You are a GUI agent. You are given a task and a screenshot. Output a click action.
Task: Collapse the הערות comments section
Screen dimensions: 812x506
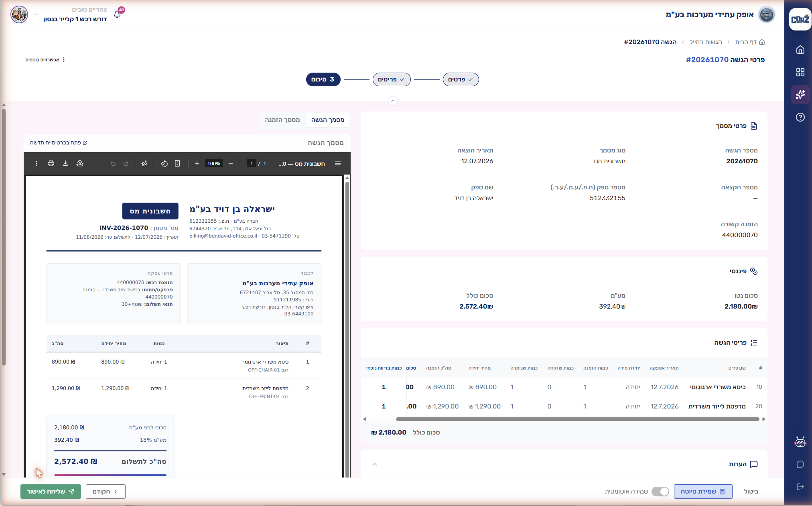pos(375,464)
